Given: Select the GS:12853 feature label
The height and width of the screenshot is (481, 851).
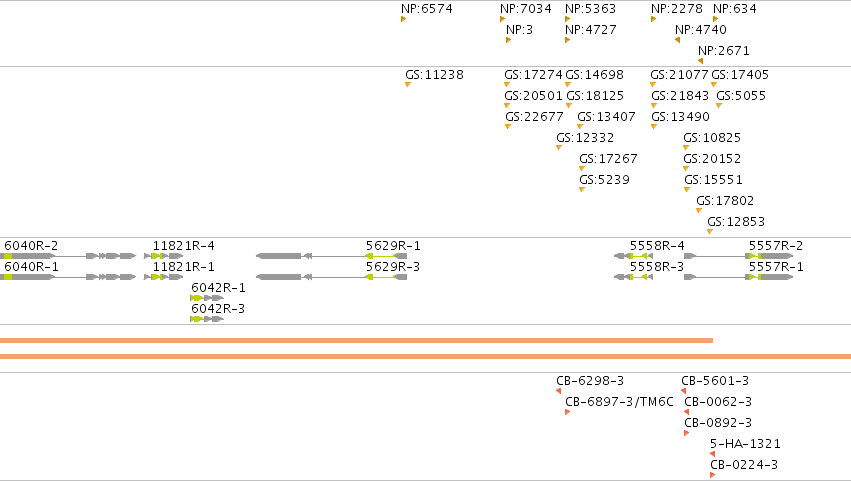Looking at the screenshot, I should (x=736, y=223).
